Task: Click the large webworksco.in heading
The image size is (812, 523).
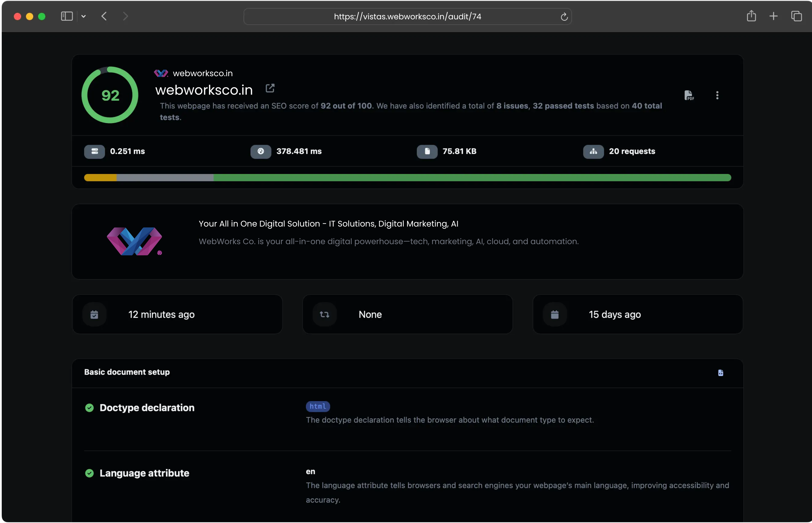Action: click(x=204, y=90)
